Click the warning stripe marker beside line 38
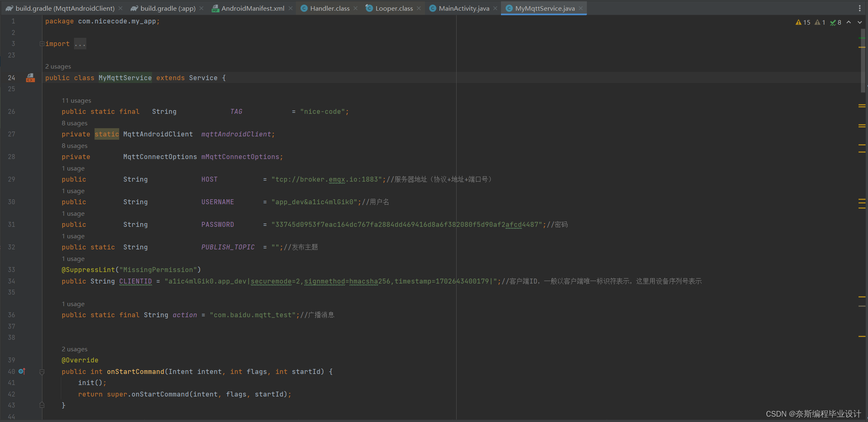 [862, 337]
